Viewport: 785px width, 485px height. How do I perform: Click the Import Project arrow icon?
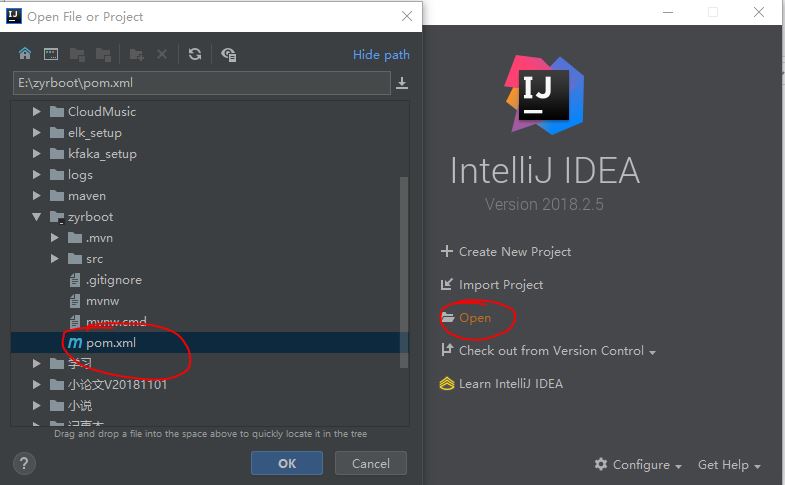click(447, 284)
